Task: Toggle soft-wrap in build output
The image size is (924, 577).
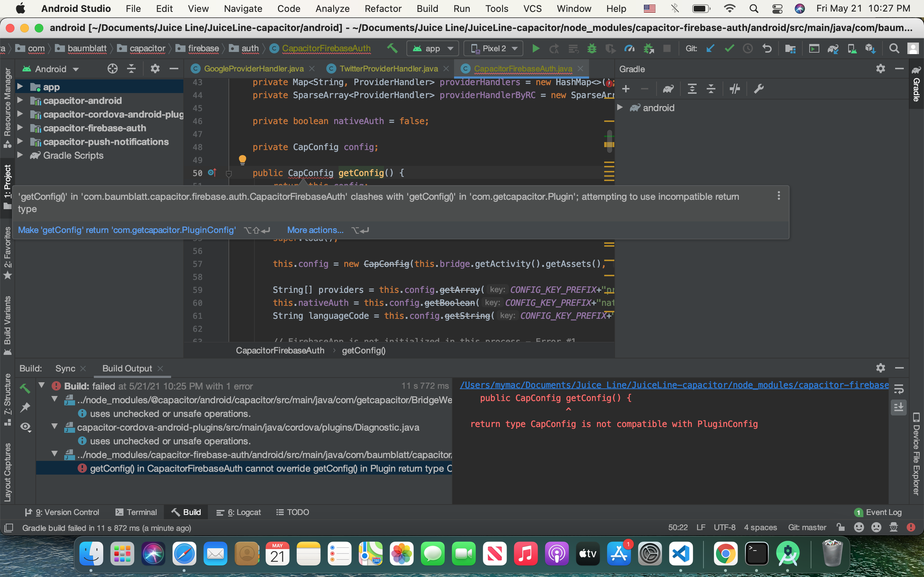Action: pos(899,389)
